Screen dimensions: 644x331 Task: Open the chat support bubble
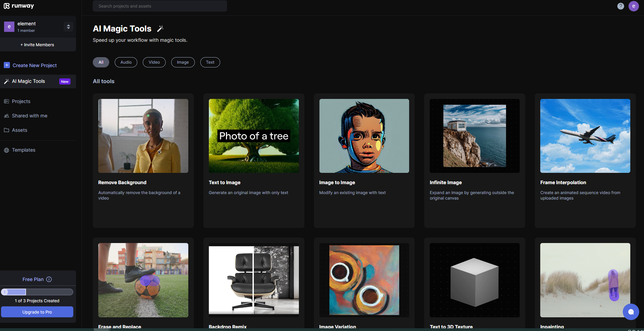631,312
